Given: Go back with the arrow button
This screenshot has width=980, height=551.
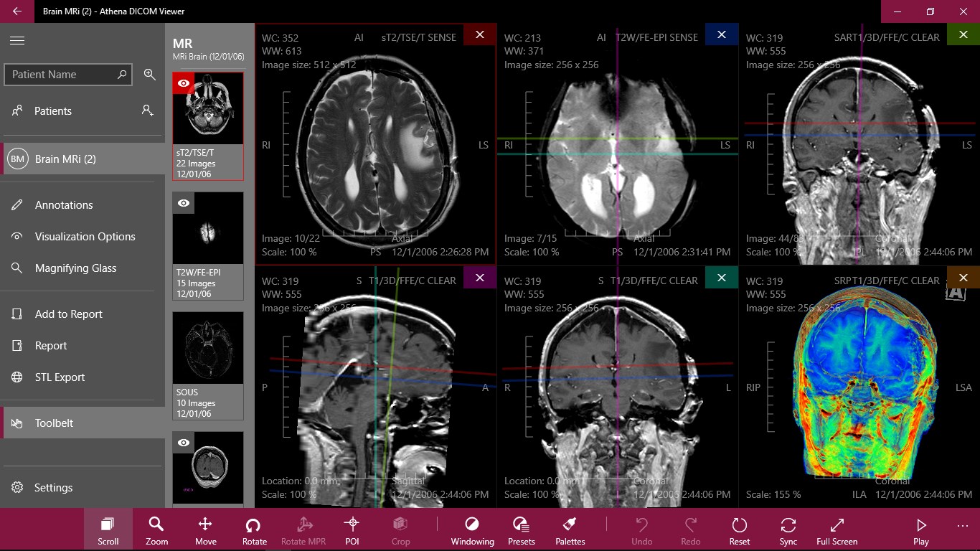Looking at the screenshot, I should (17, 11).
